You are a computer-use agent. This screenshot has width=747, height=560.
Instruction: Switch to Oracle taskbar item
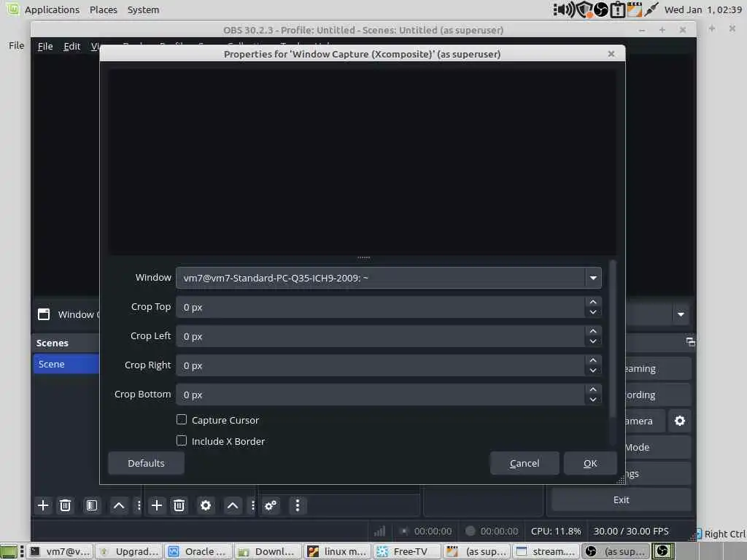click(x=198, y=551)
